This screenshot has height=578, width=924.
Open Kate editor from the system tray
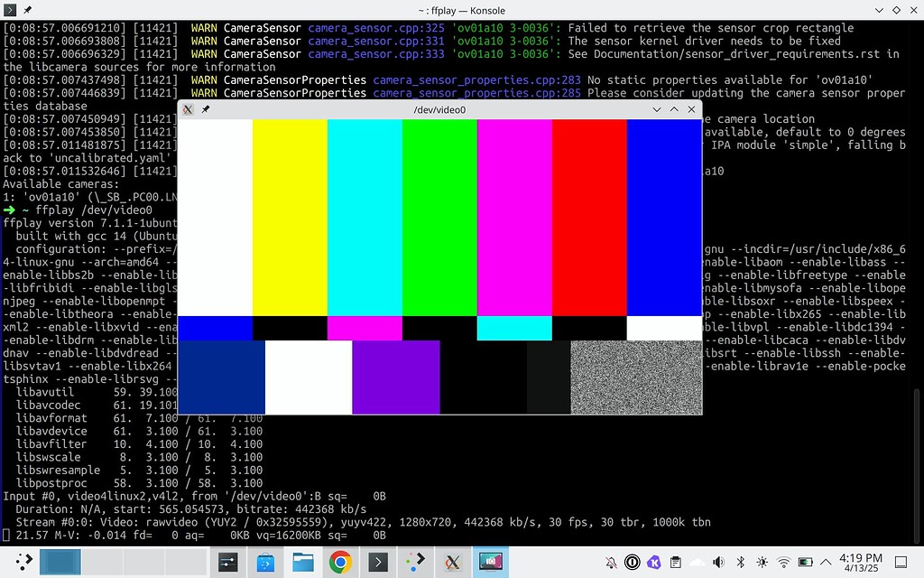[x=653, y=561]
